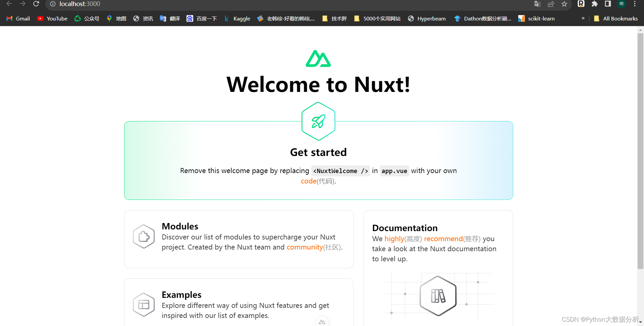Toggle the browser side panel
The image size is (644, 326).
[608, 4]
